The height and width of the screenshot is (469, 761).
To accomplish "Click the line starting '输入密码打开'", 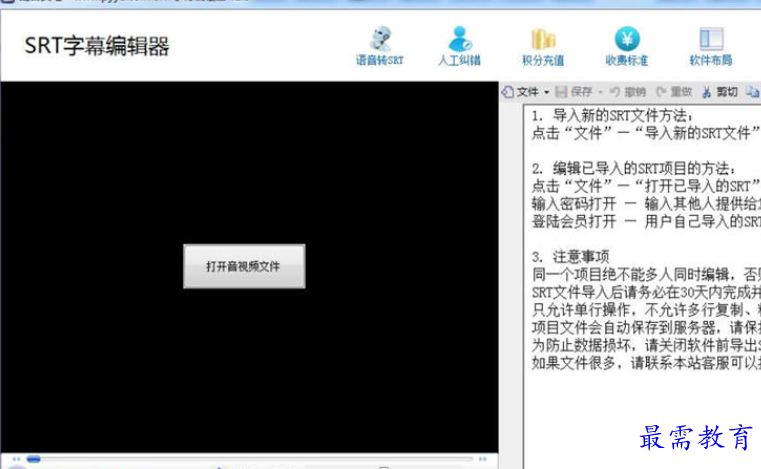I will 646,203.
